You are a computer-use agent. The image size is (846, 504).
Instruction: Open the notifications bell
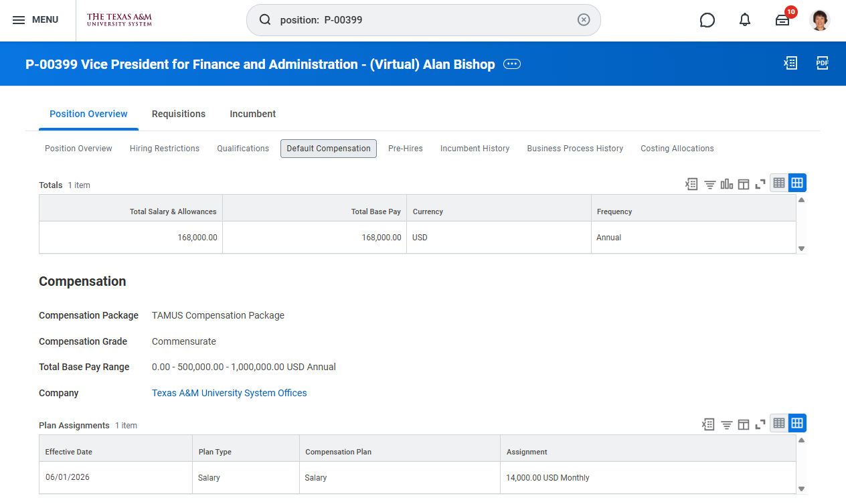745,20
